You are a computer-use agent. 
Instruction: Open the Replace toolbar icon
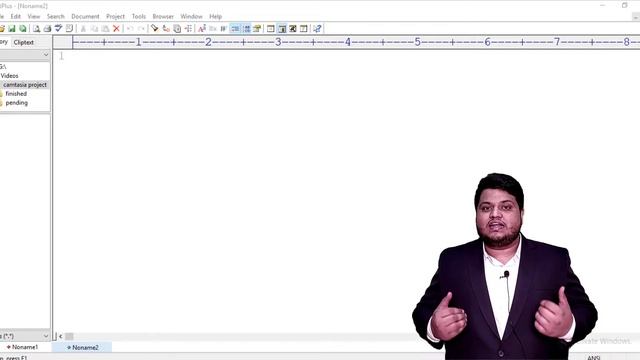(166, 29)
